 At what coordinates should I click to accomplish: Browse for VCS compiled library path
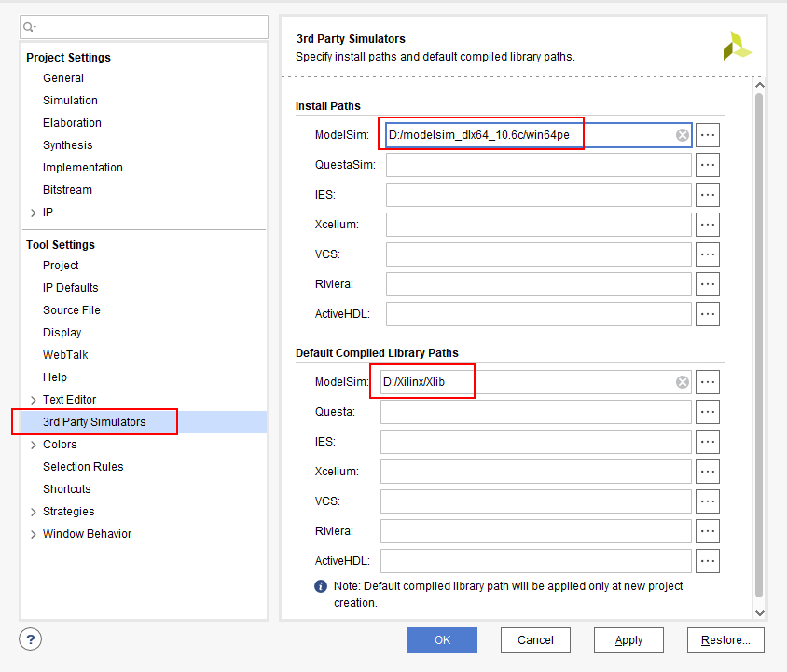click(x=707, y=501)
